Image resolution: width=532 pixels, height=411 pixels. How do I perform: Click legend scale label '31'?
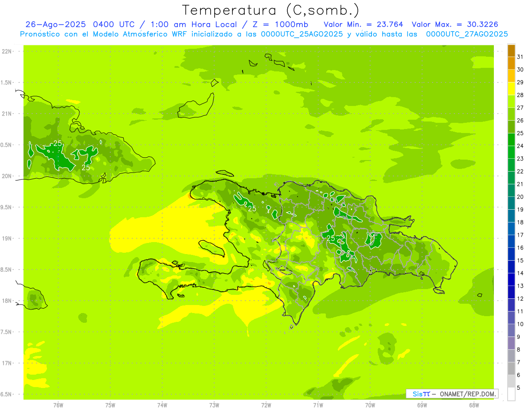click(x=520, y=57)
